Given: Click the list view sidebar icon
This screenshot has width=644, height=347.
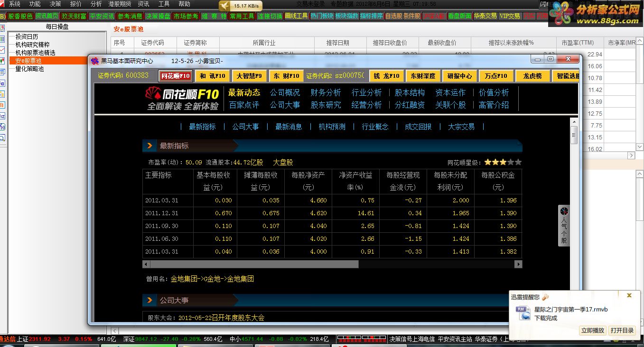Looking at the screenshot, I should point(2,38).
